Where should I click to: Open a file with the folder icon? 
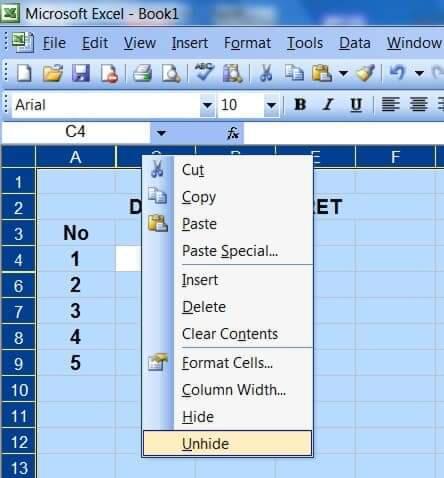pyautogui.click(x=53, y=73)
